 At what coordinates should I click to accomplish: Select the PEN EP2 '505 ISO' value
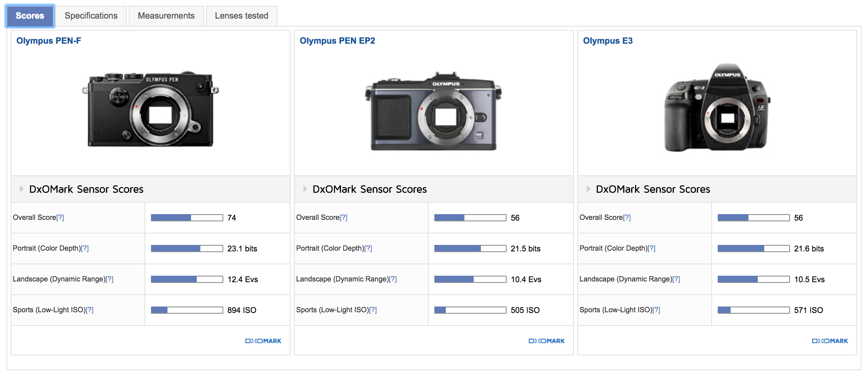pyautogui.click(x=525, y=310)
